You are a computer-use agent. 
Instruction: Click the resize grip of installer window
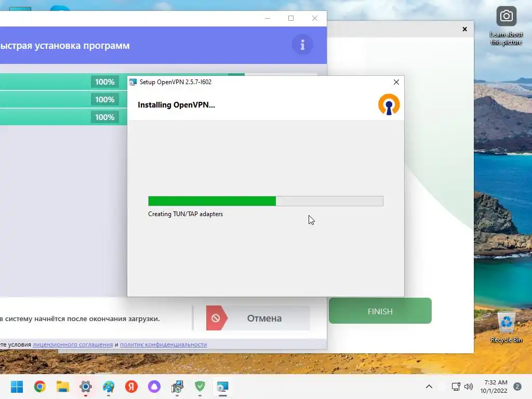324,346
